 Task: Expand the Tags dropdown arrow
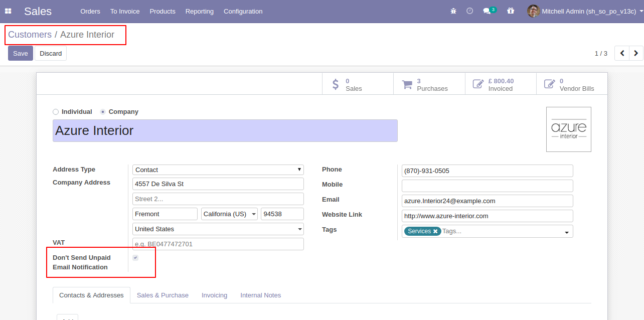[x=567, y=232]
